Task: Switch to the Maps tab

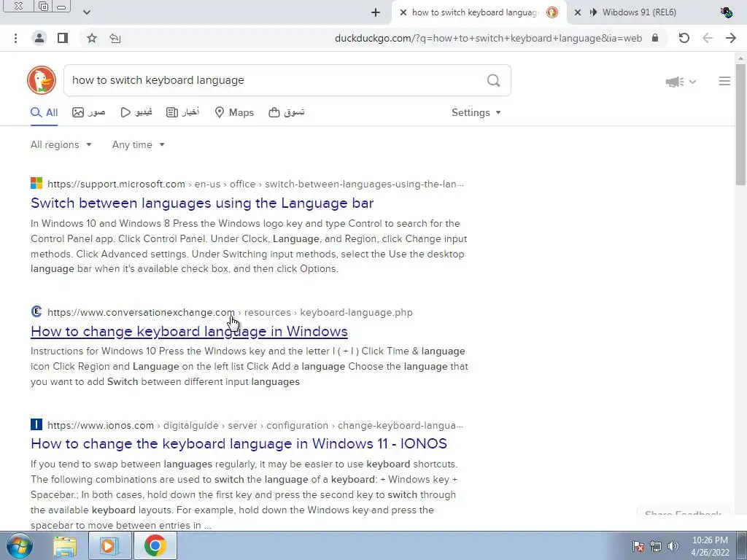Action: pos(234,112)
